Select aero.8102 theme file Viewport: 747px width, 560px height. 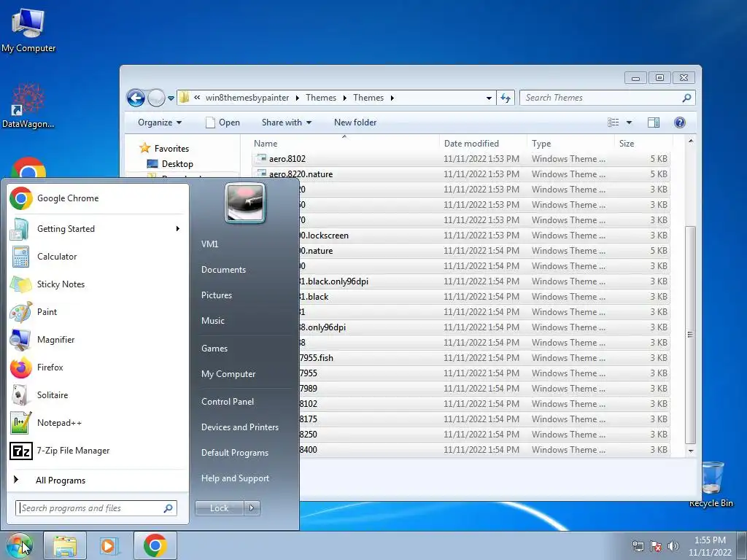pos(461,158)
